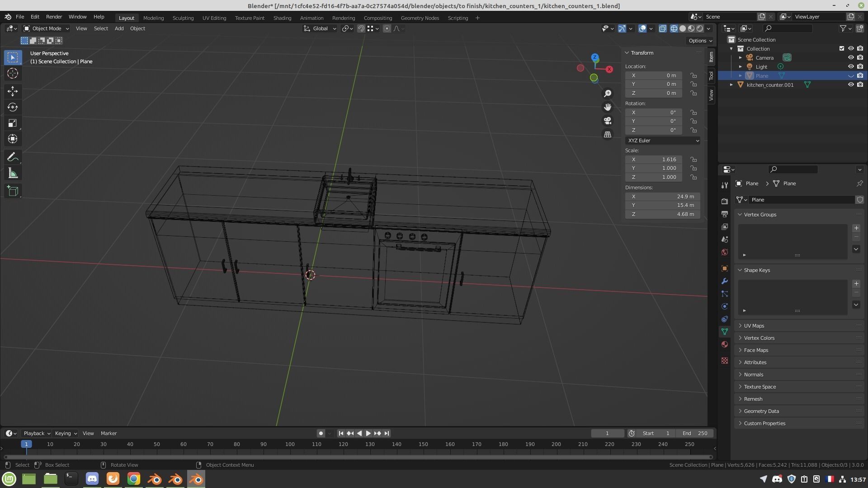Open the Material properties tab
Viewport: 868px width, 488px height.
[725, 344]
